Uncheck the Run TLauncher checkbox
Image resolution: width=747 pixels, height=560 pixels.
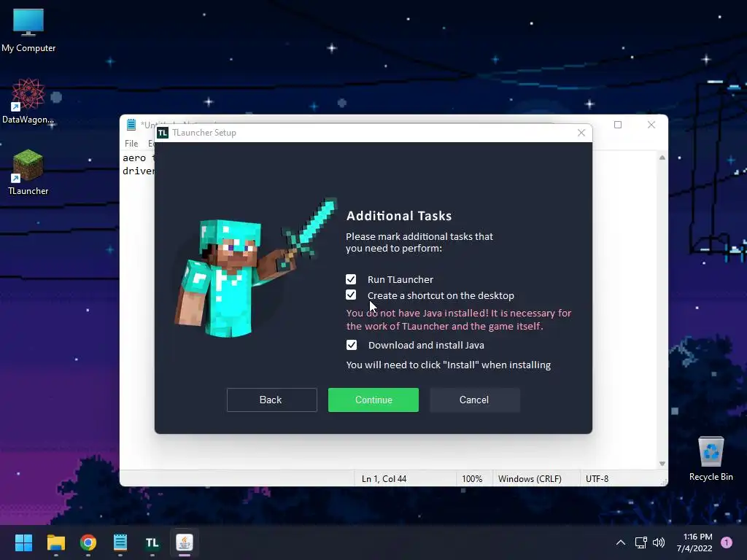[x=351, y=279]
